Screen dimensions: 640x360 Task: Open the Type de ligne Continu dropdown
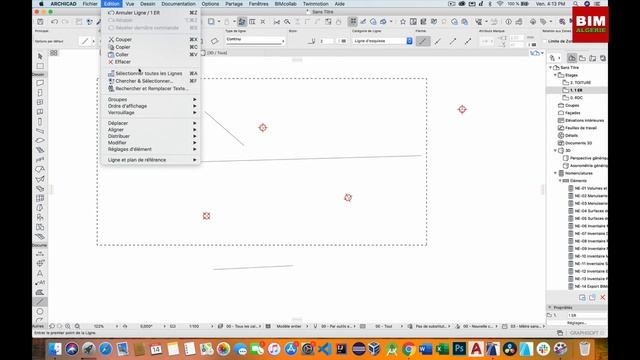[x=255, y=40]
